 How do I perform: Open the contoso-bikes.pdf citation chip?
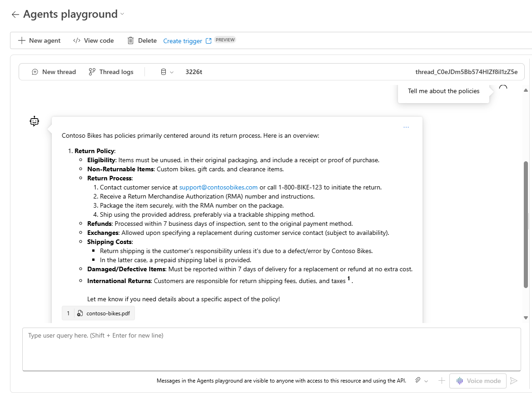tap(99, 313)
